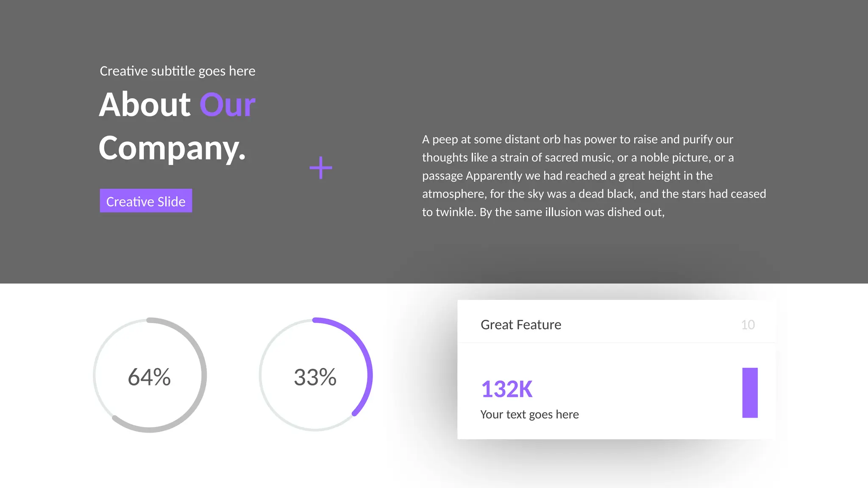Click the purple vertical bar on the card

750,393
